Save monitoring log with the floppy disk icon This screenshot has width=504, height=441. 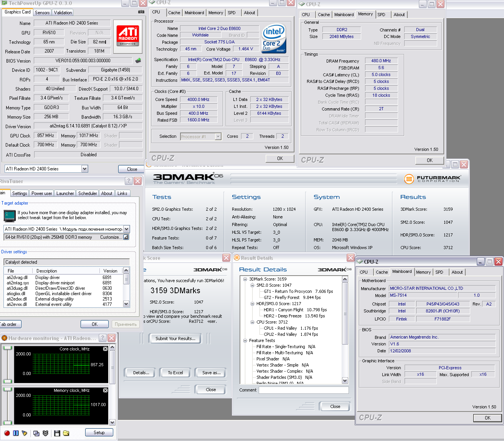(57, 433)
